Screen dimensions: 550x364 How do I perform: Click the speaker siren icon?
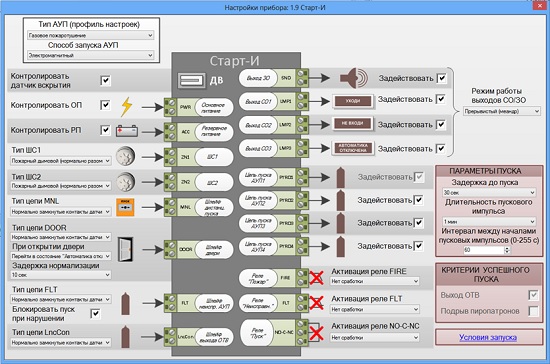coord(354,78)
